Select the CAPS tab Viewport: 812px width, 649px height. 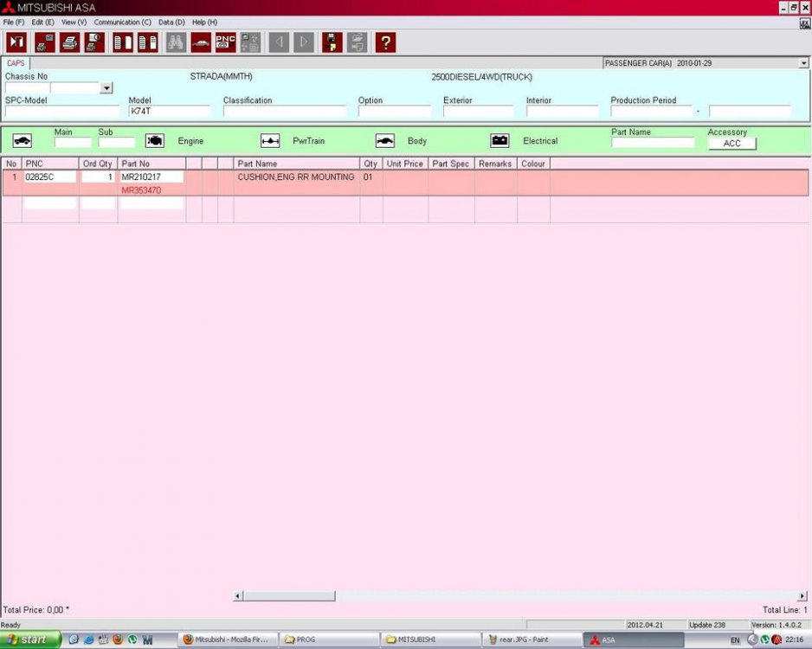coord(16,63)
